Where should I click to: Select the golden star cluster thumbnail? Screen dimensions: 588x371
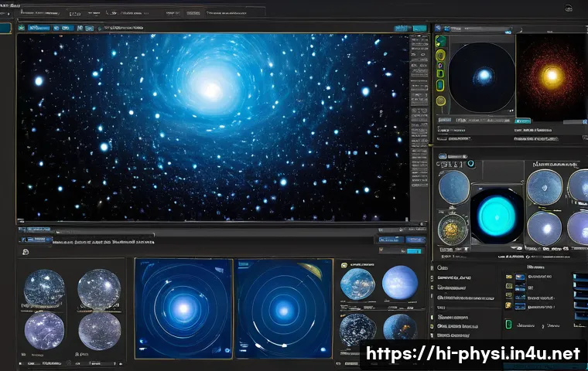tap(552, 76)
